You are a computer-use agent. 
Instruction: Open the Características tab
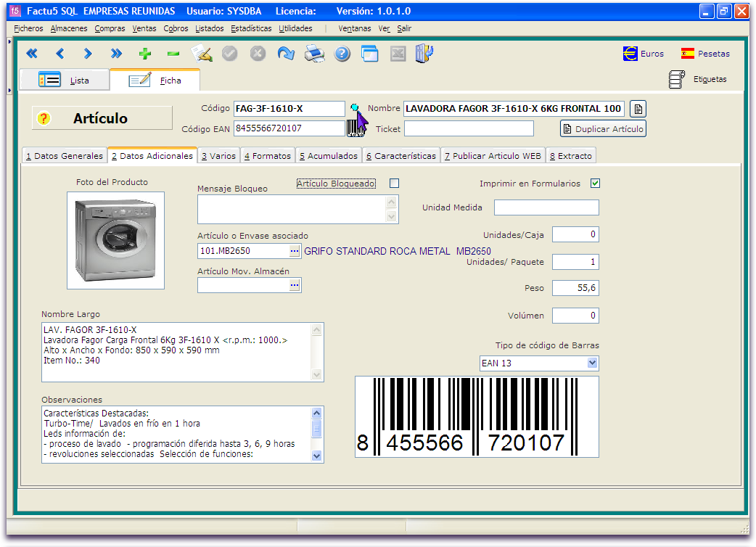[401, 156]
